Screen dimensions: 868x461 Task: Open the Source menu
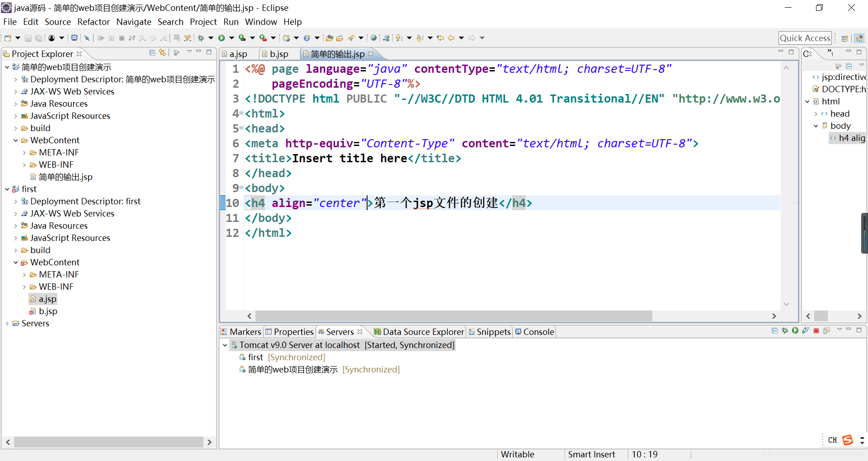[58, 22]
